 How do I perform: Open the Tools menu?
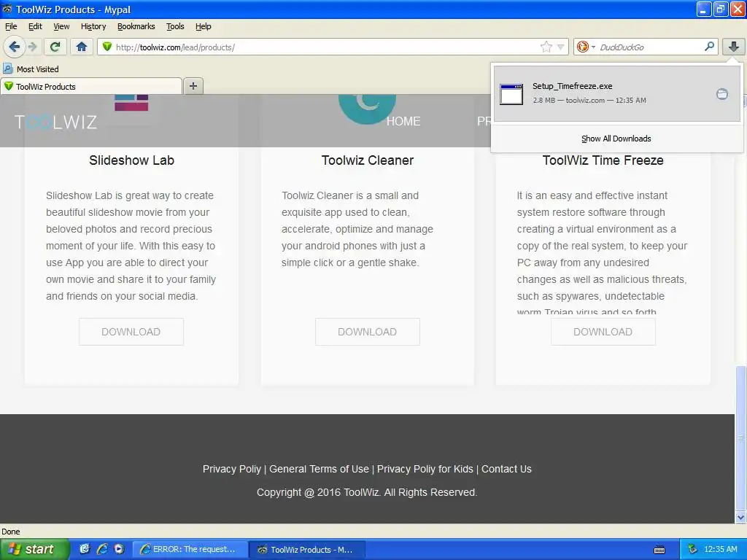tap(175, 26)
